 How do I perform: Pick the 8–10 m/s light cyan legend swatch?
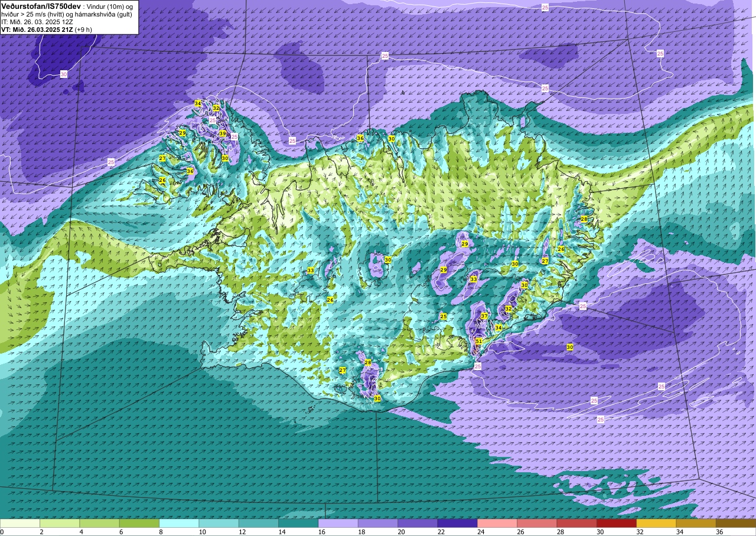coord(179,523)
